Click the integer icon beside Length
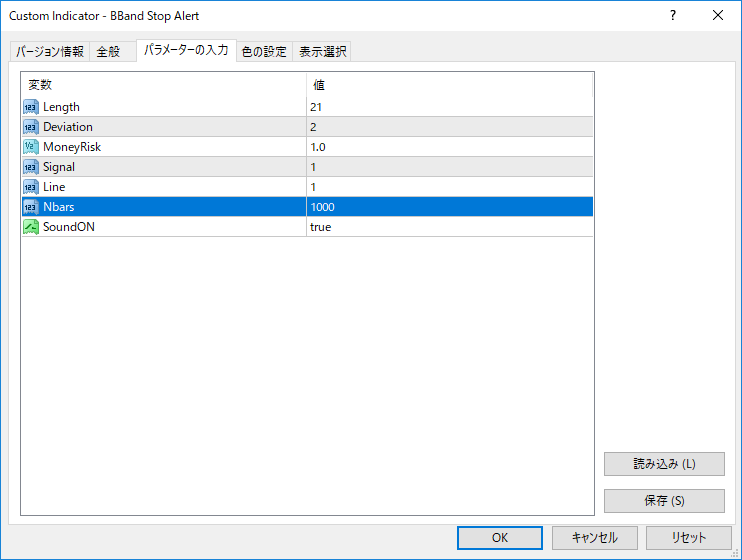 coord(31,107)
